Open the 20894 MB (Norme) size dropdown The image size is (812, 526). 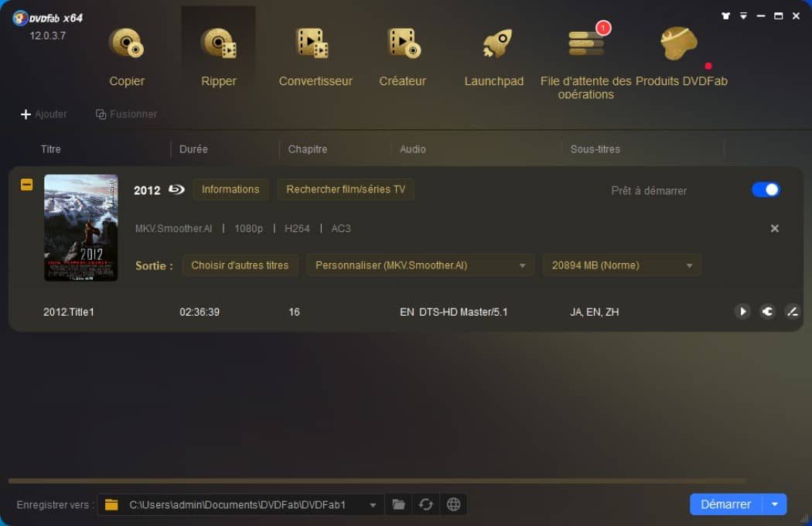[622, 265]
